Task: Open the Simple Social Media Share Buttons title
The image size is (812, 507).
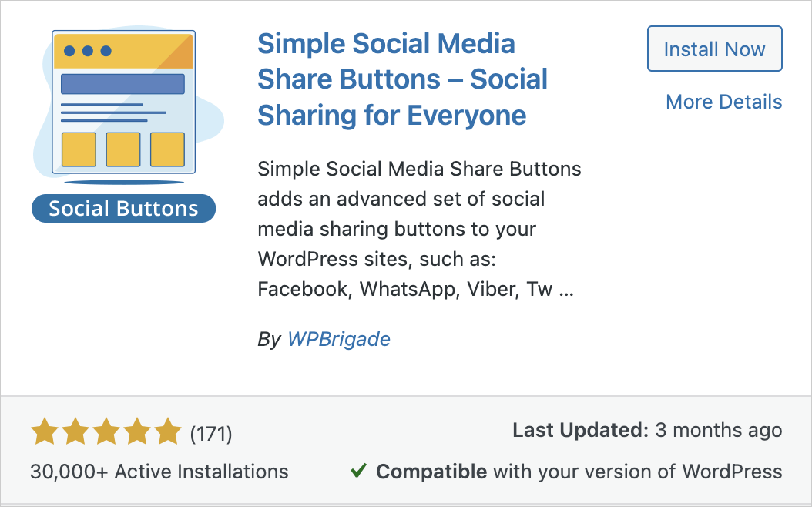Action: [x=402, y=79]
